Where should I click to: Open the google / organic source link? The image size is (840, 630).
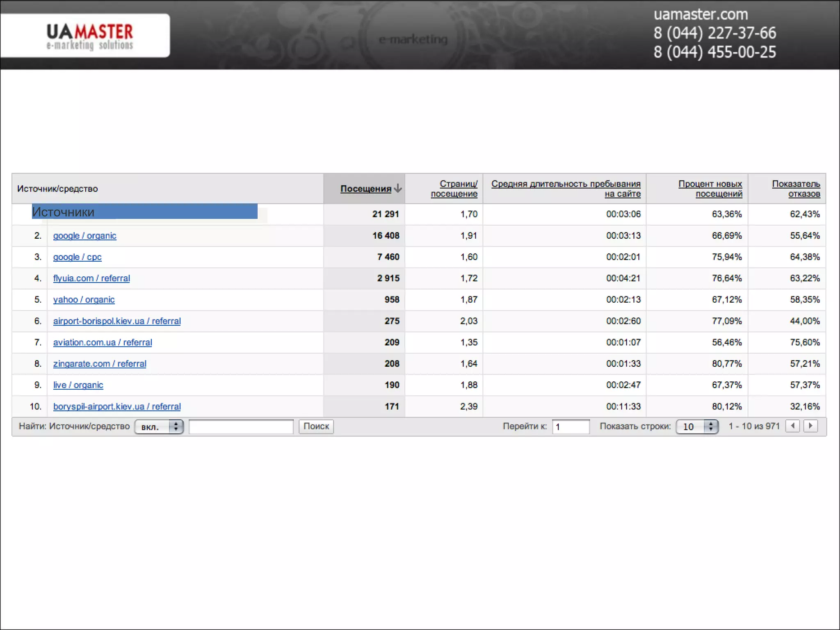84,236
